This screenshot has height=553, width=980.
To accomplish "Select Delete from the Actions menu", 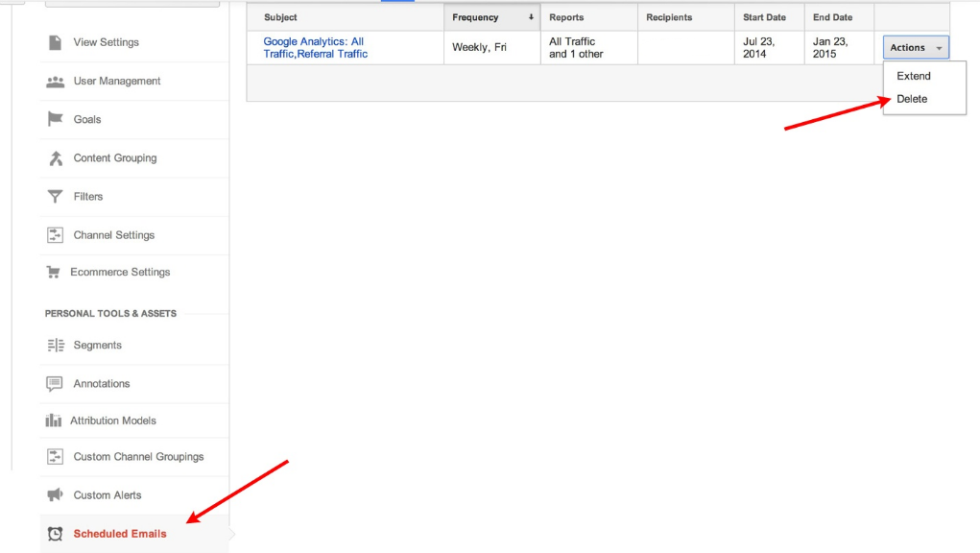I will pos(912,99).
